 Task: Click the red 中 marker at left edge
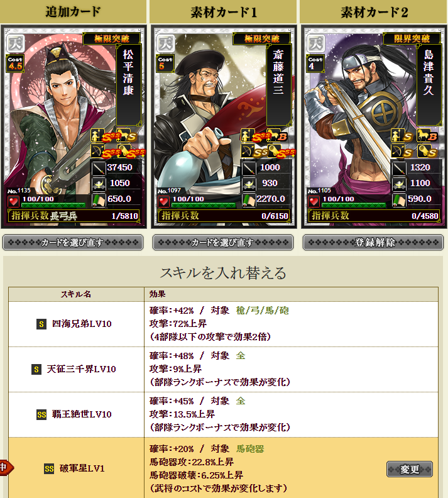click(6, 467)
